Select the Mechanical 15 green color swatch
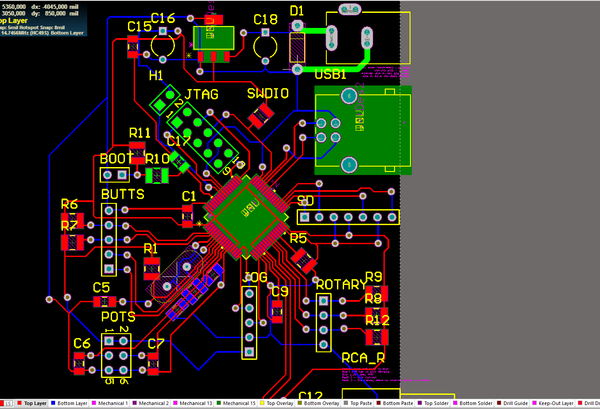This screenshot has height=409, width=600. (x=219, y=403)
